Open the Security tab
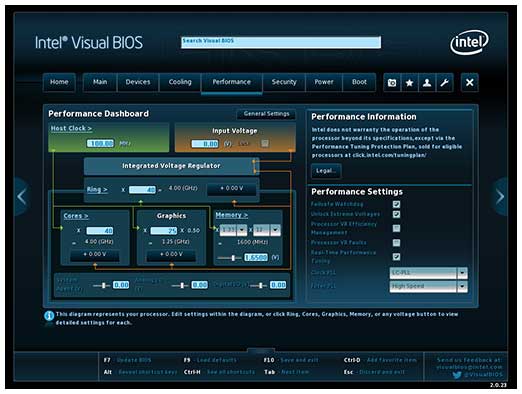 pyautogui.click(x=284, y=82)
